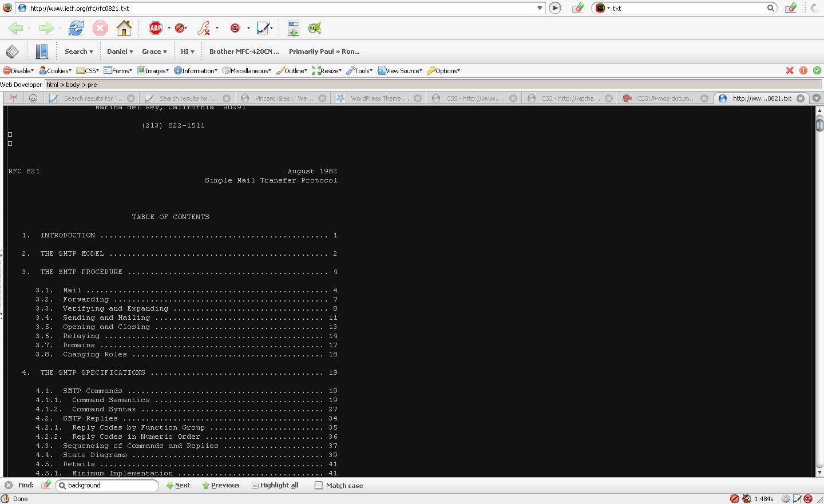Click Next in the find bar
This screenshot has height=504, width=824.
point(178,485)
